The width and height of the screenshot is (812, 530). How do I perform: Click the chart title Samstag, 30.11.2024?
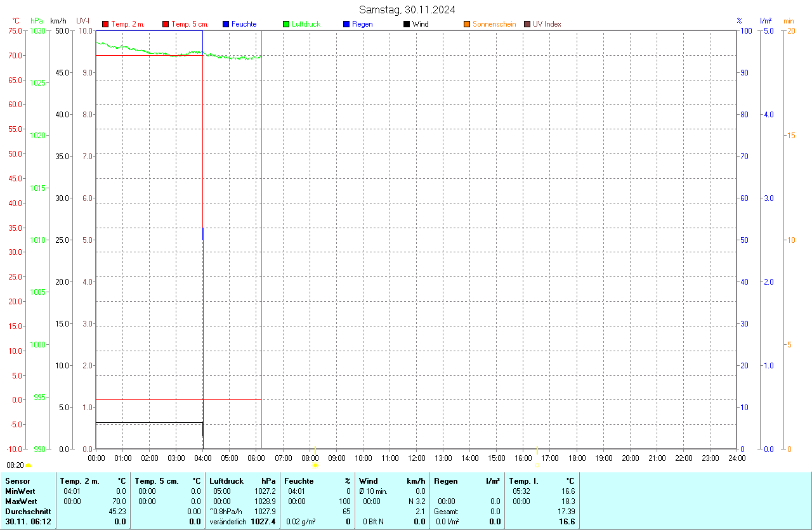pos(407,10)
